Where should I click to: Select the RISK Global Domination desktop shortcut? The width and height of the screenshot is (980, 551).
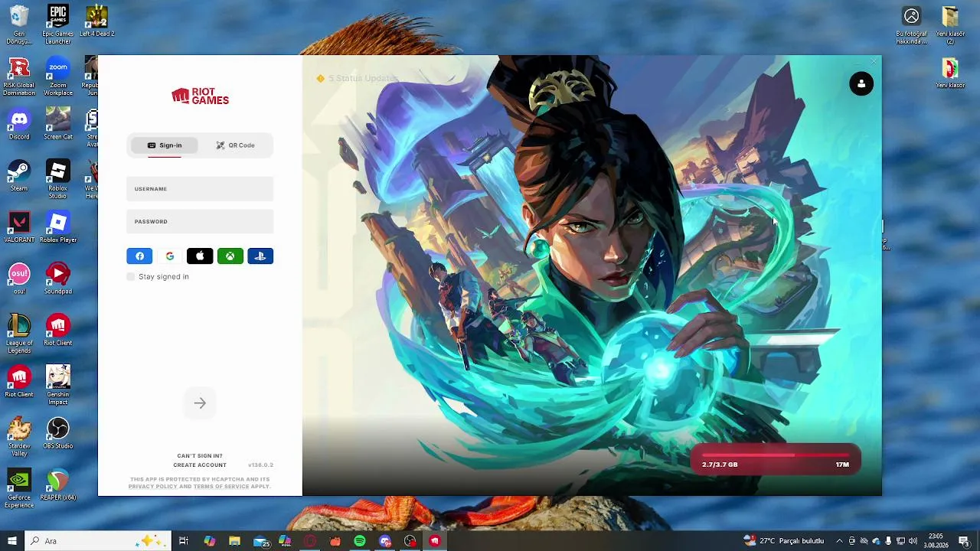tap(19, 77)
